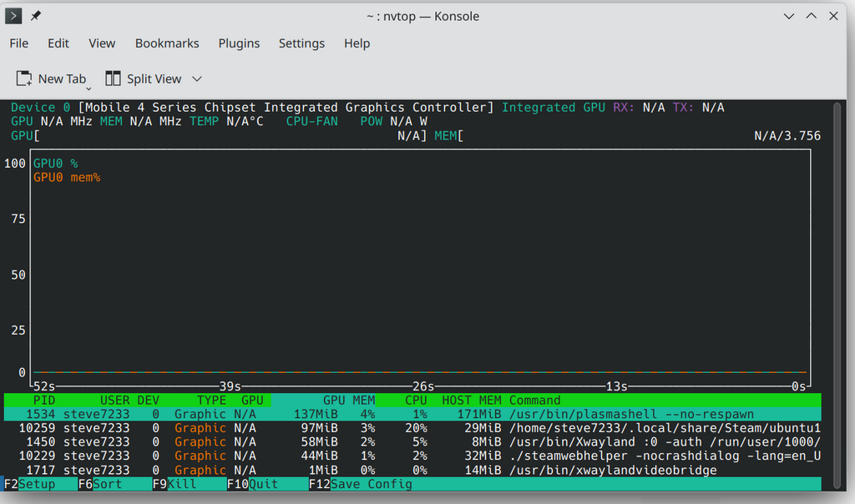
Task: Click F9 Kill in nvtop footer
Action: [175, 484]
